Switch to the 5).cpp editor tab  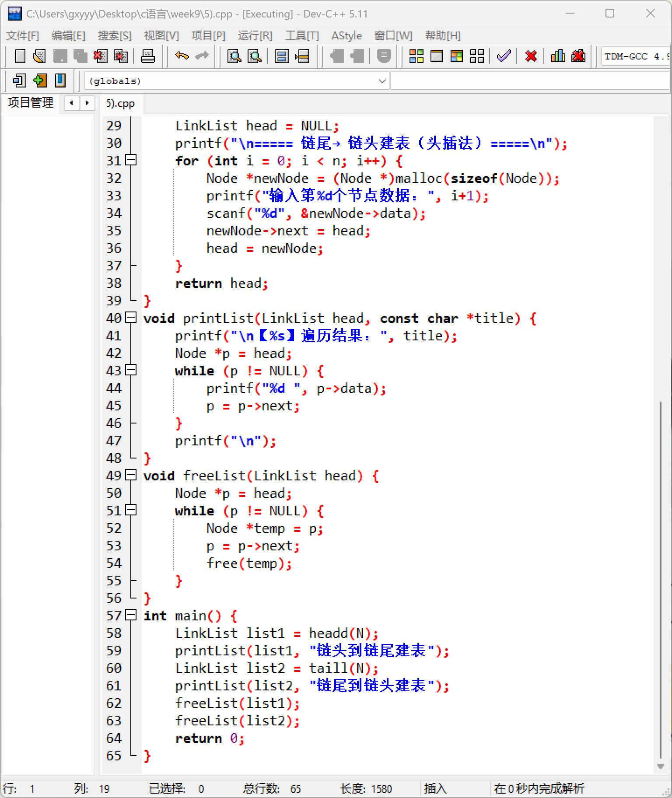[120, 104]
